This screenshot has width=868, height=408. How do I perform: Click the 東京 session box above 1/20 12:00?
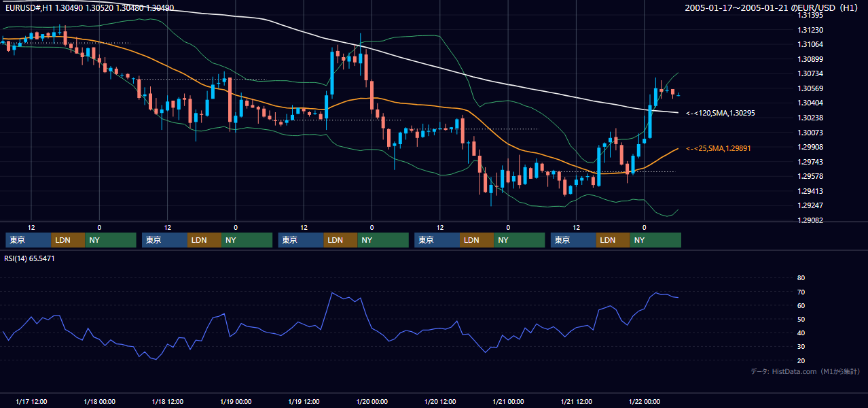coord(437,240)
